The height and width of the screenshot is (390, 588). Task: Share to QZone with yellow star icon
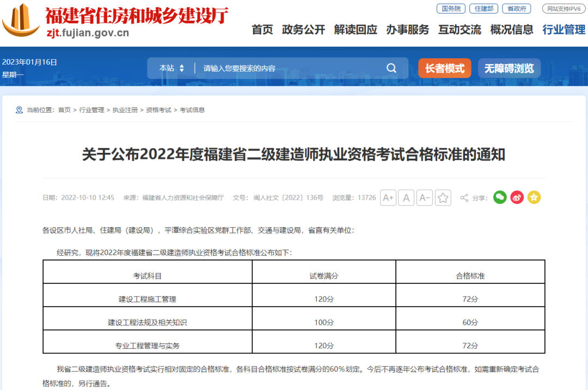[x=534, y=197]
